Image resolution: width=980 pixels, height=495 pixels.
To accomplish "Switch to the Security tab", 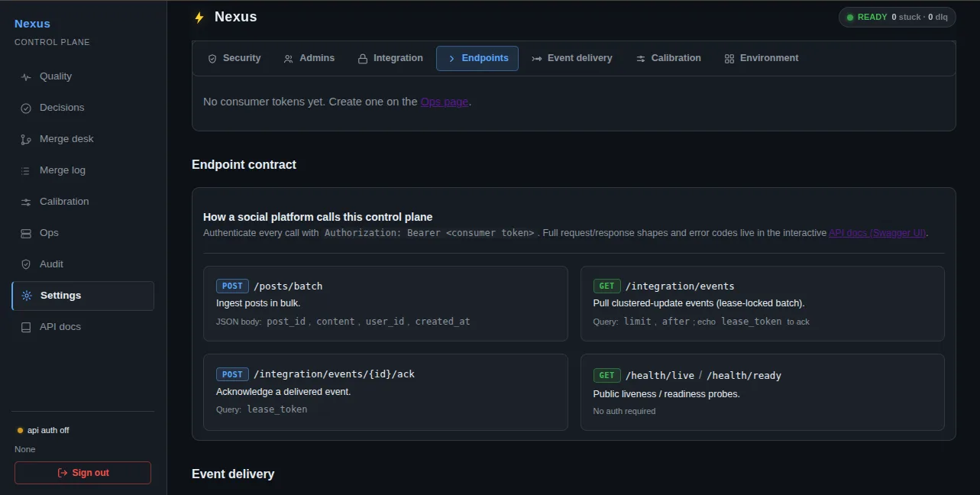I will (x=234, y=58).
